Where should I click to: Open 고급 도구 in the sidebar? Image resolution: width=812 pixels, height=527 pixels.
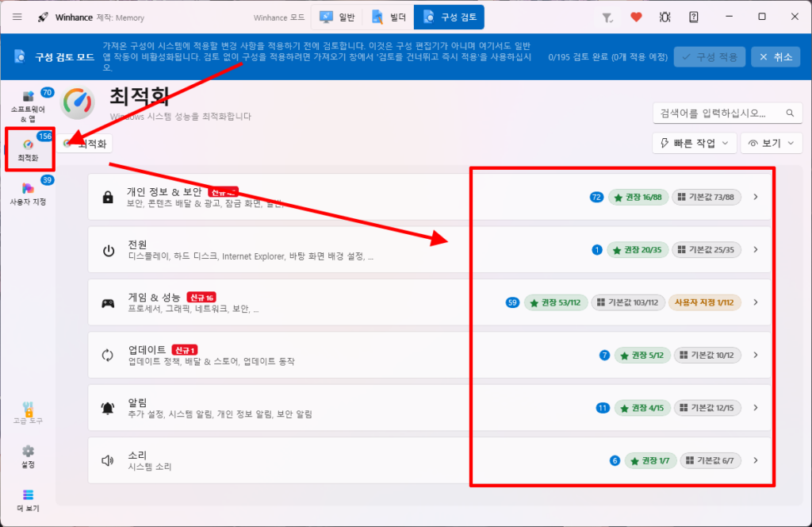pos(28,413)
